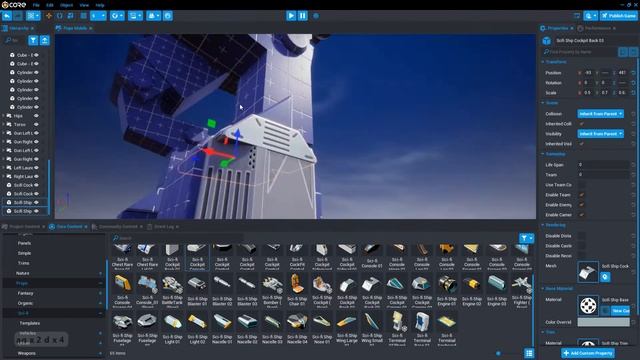Click the Redo arrow in the toolbar
Viewport: 640px width, 360px height.
click(x=18, y=16)
